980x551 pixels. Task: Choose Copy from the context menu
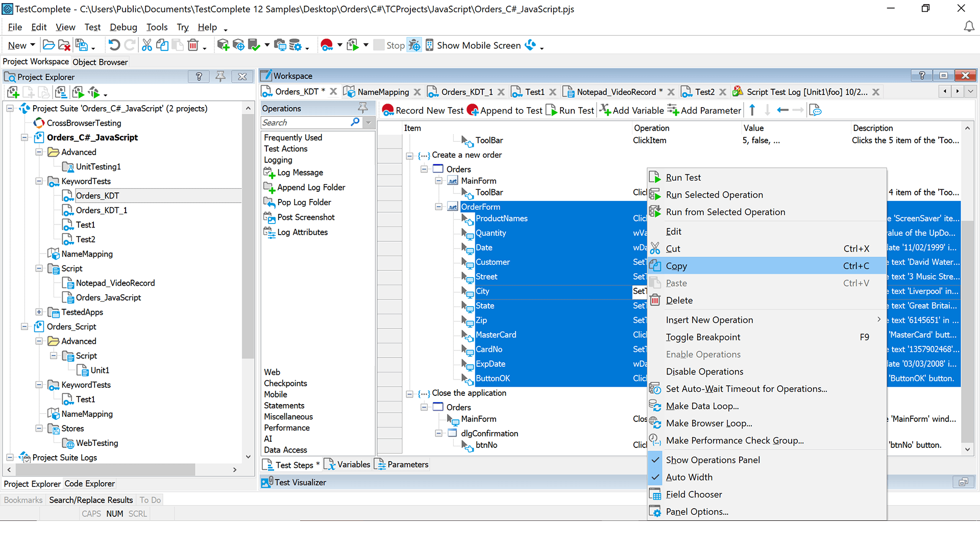click(676, 266)
